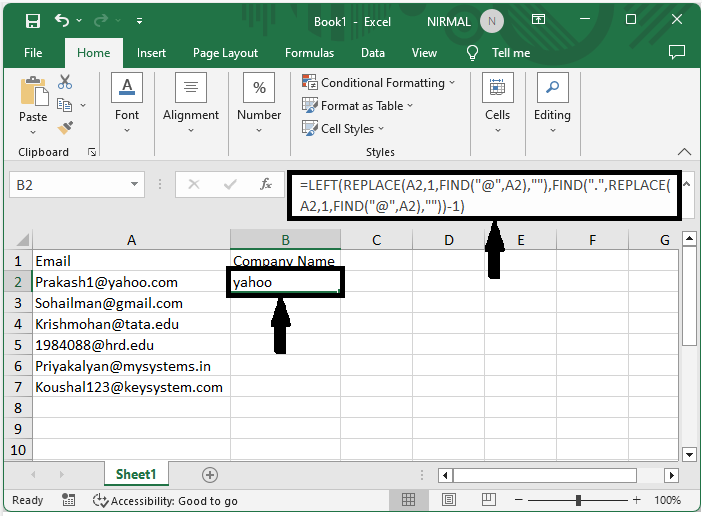Click the Cut scissors icon

(x=65, y=82)
